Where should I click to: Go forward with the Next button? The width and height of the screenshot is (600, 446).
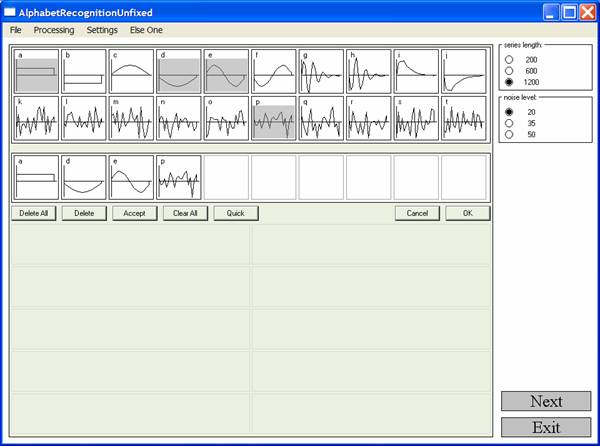point(546,401)
